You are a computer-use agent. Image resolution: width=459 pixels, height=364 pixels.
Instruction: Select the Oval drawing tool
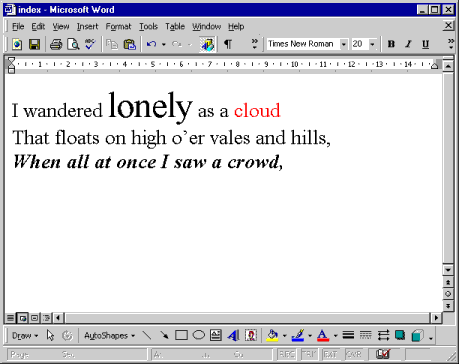(x=199, y=335)
